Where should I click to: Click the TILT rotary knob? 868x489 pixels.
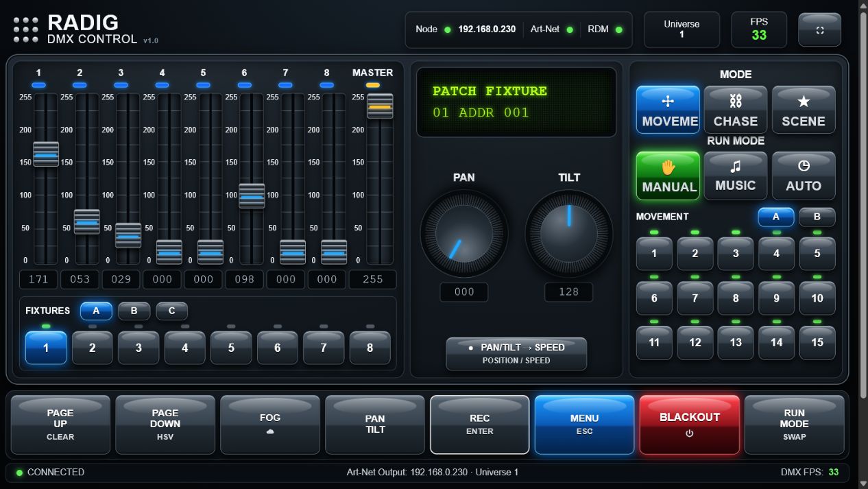pos(569,234)
